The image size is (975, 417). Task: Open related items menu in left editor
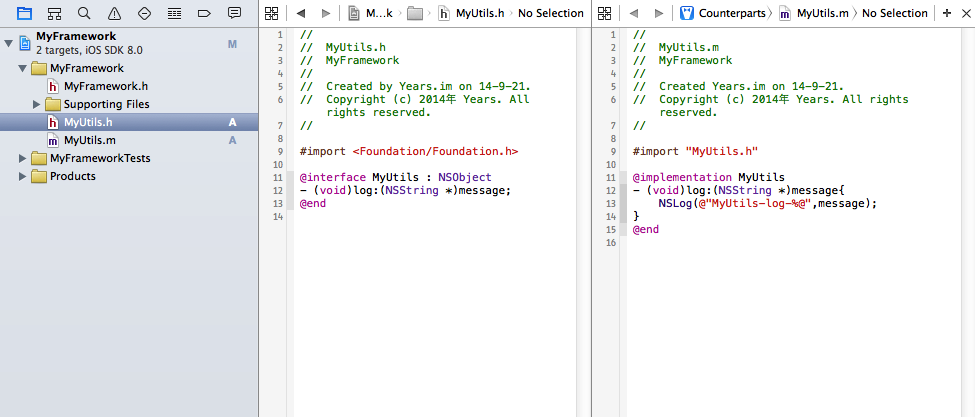click(272, 13)
